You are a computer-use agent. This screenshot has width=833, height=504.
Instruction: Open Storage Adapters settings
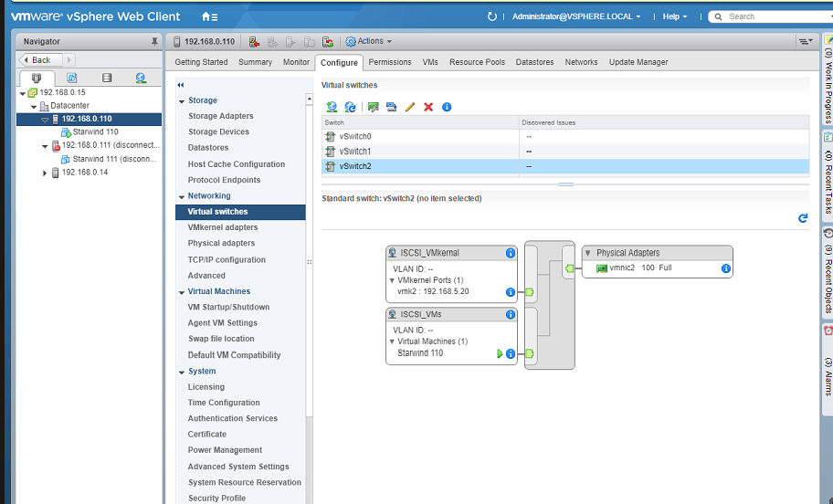(x=220, y=116)
